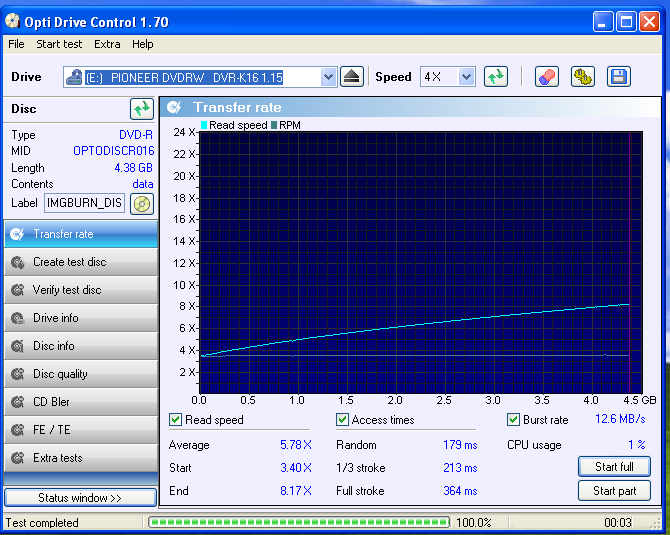Switch to Verify test disc

(x=81, y=290)
